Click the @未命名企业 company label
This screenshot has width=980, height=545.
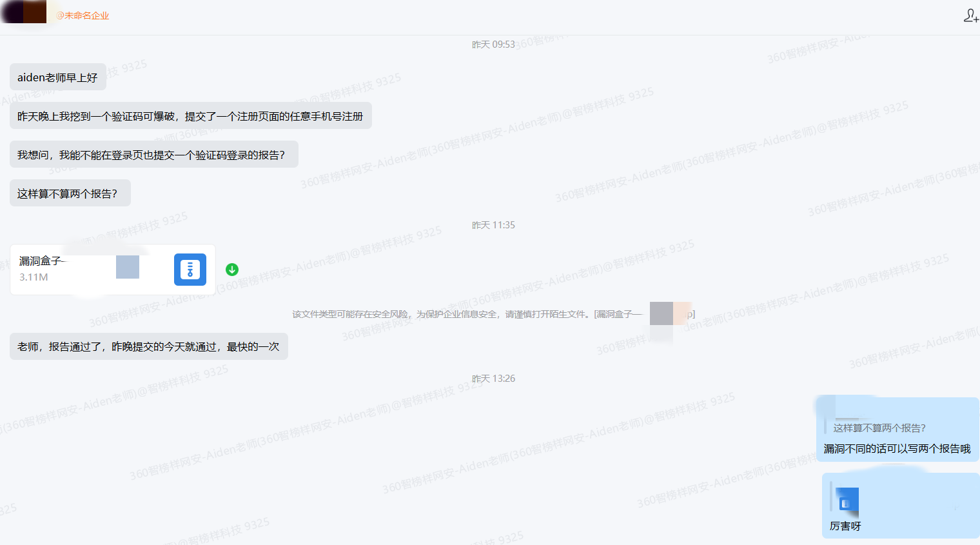click(x=83, y=15)
